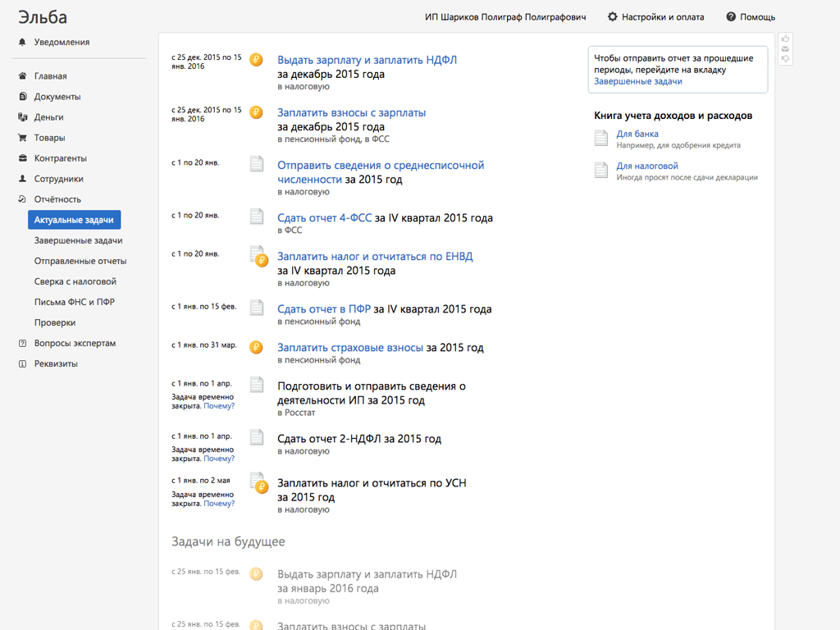
Task: Open the Сотрудники person icon
Action: [22, 178]
